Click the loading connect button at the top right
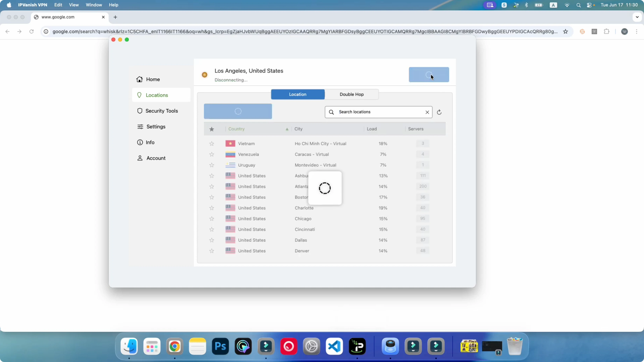The image size is (644, 362). click(429, 74)
